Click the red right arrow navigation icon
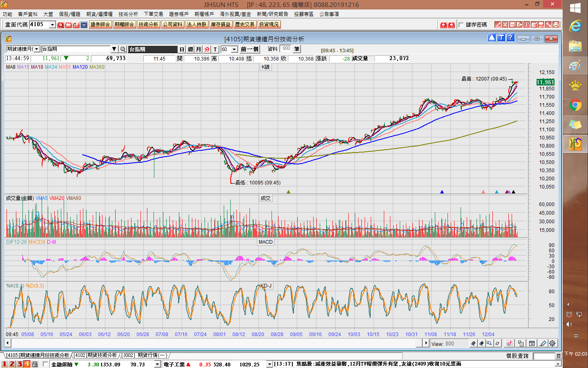This screenshot has height=368, width=588. [451, 25]
